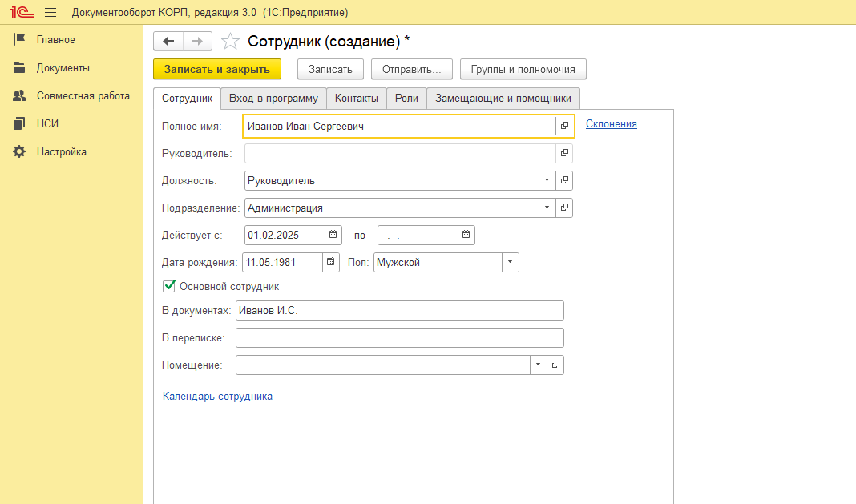Focus the Действует с date field
The image size is (856, 504).
[x=285, y=235]
